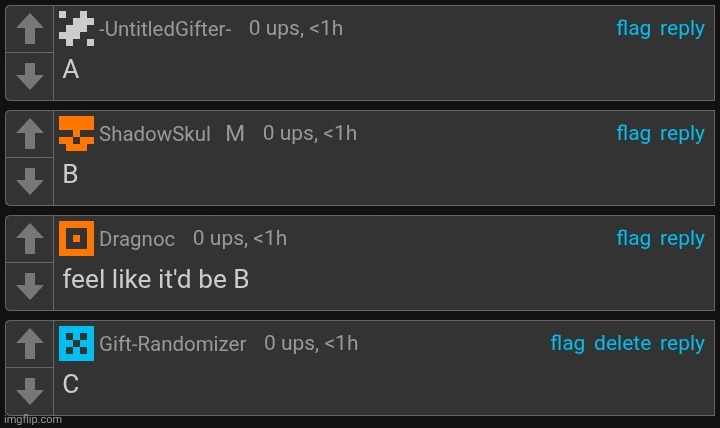Screen dimensions: 720x428
Task: Upvote ShadowSkul's comment
Action: 30,135
